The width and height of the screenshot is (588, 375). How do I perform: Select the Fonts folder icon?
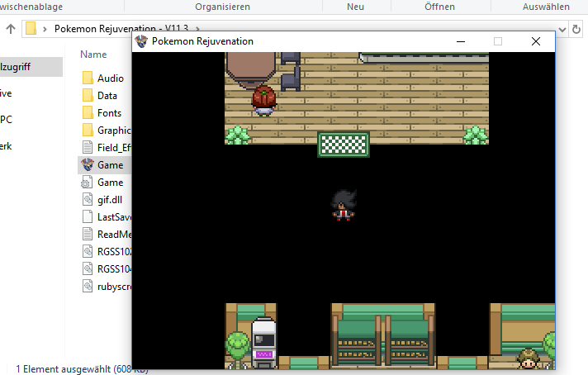[x=88, y=113]
